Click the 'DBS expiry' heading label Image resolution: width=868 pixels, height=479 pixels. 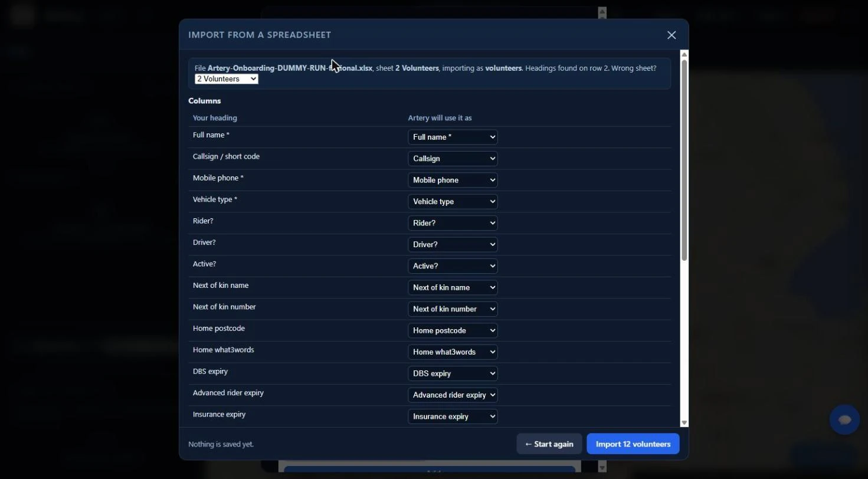click(x=210, y=372)
